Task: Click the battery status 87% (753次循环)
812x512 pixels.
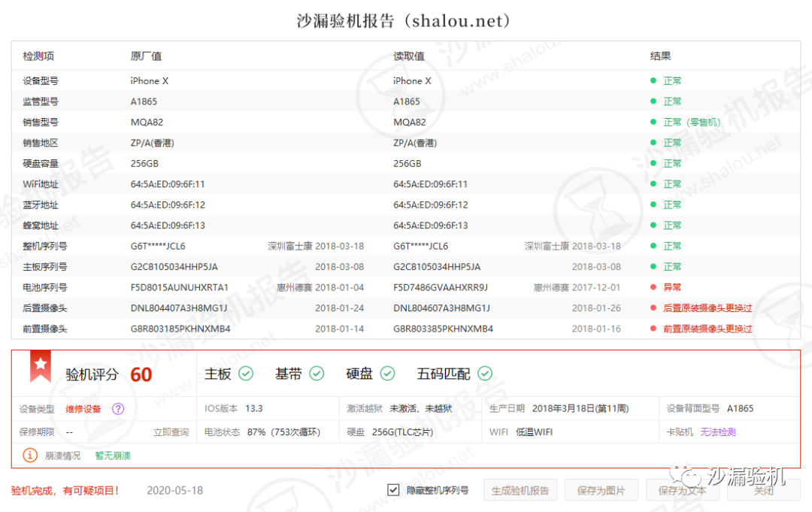Action: point(283,432)
